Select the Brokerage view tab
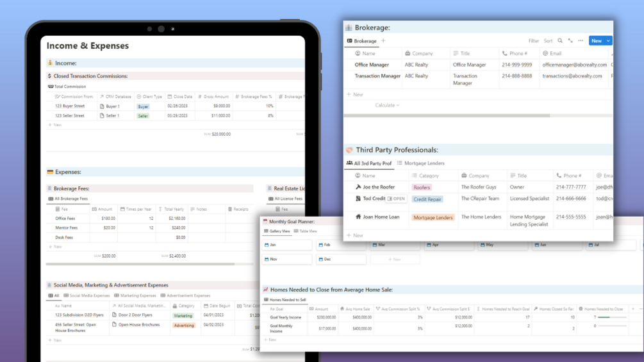This screenshot has height=362, width=644. [361, 41]
